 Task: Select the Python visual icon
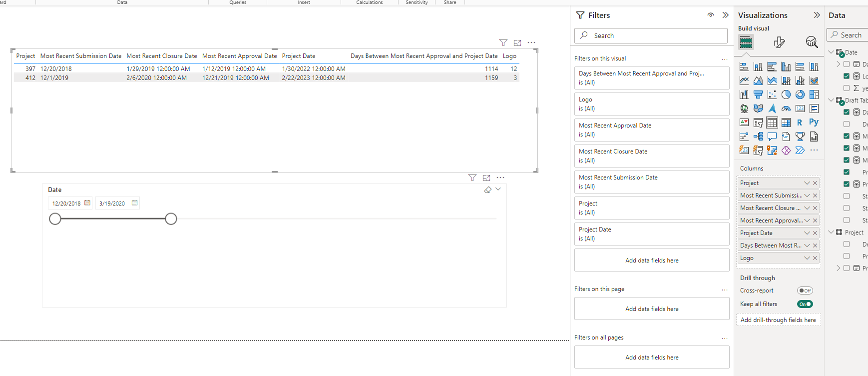click(814, 122)
